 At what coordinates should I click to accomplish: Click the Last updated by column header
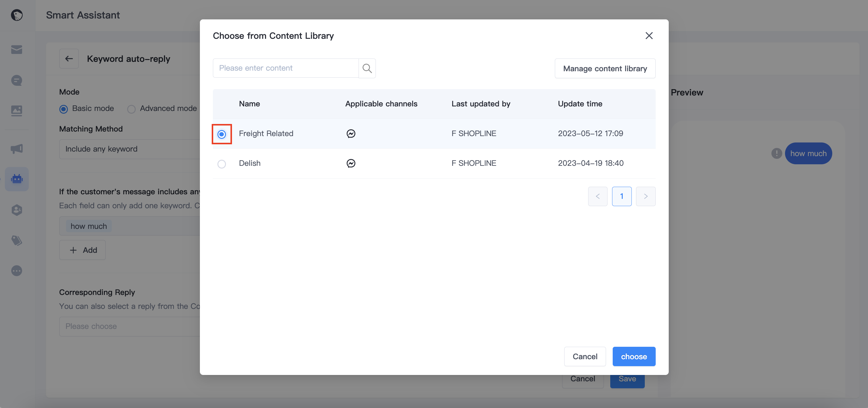[481, 104]
